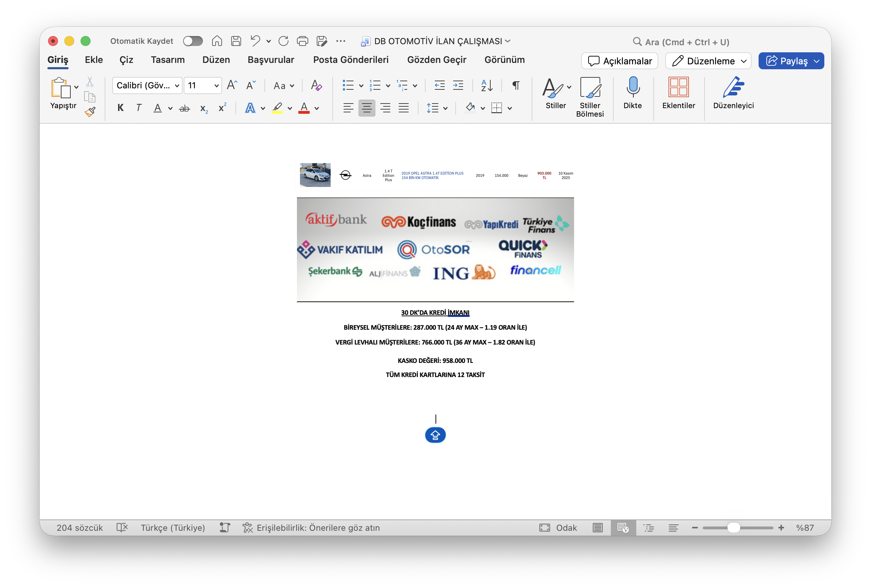Apply yellow text highlight color
This screenshot has width=871, height=588.
(277, 108)
